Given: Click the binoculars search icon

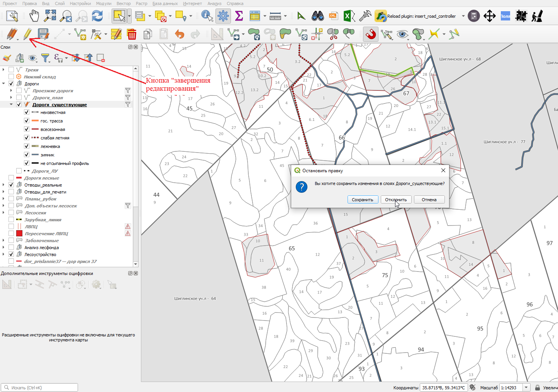Looking at the screenshot, I should pyautogui.click(x=318, y=16).
